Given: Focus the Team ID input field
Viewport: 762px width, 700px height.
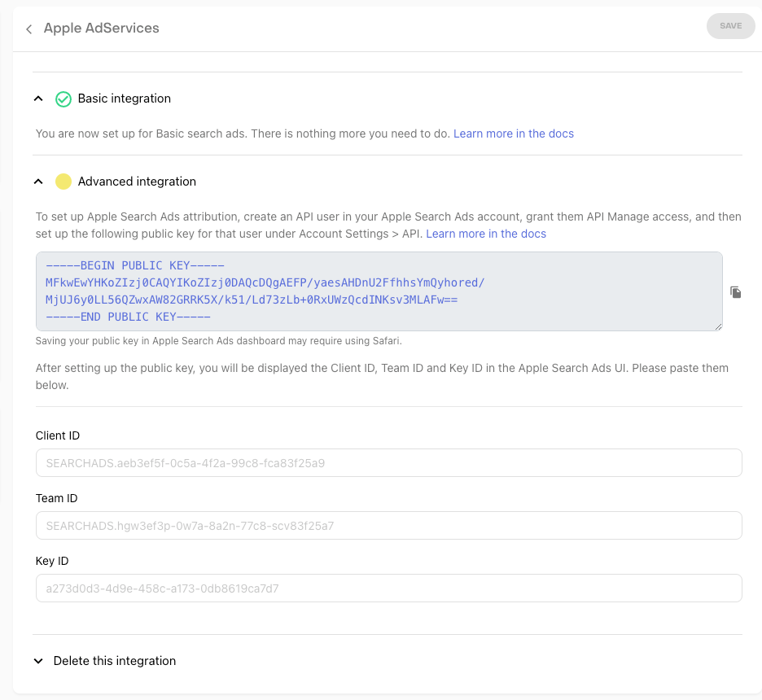Looking at the screenshot, I should [x=389, y=526].
